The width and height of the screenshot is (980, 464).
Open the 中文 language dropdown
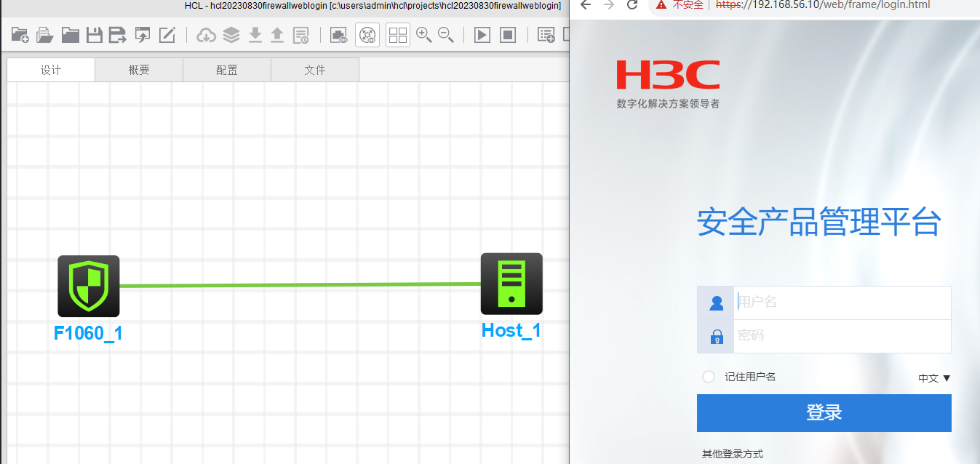[934, 378]
